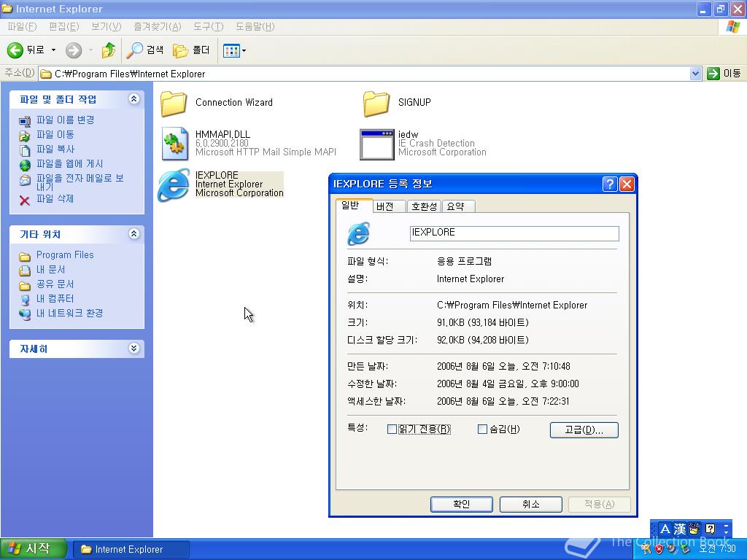The height and width of the screenshot is (560, 747).
Task: Select the SIGNUP folder icon
Action: (x=376, y=104)
